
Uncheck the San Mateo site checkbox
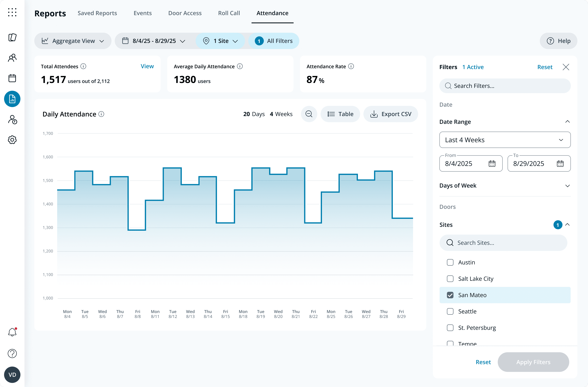(x=450, y=295)
